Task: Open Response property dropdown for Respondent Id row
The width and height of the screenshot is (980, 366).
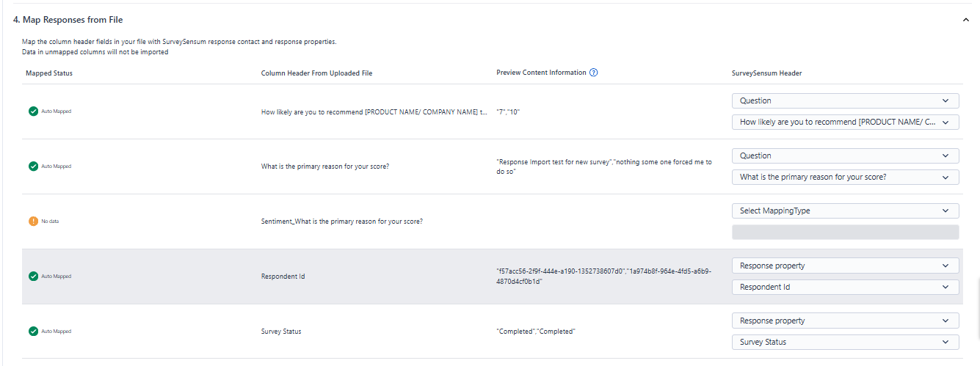Action: tap(845, 266)
